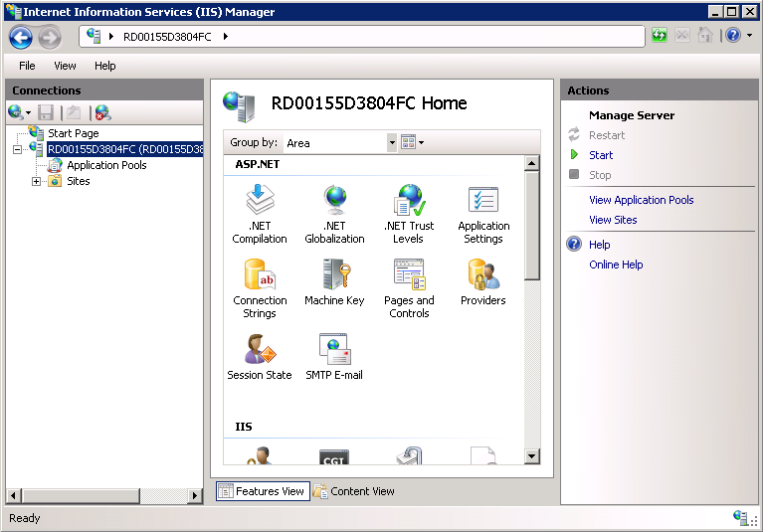Open the view mode dropdown button
763x532 pixels.
click(413, 143)
